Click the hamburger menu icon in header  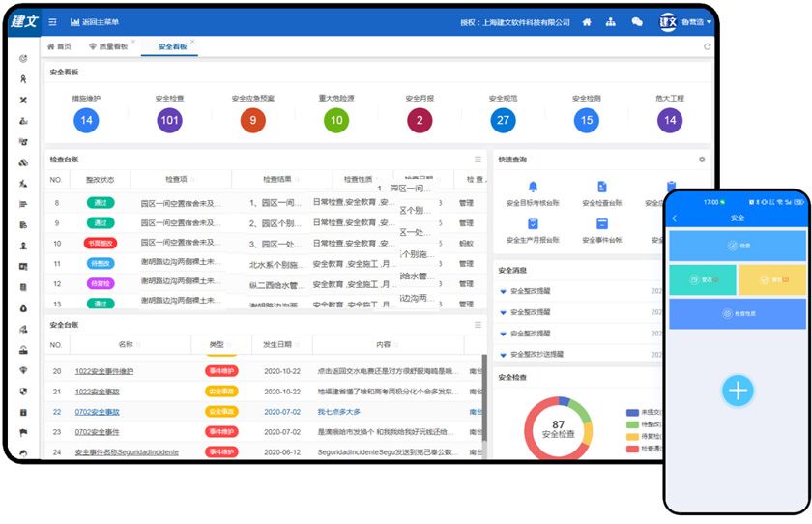(52, 22)
